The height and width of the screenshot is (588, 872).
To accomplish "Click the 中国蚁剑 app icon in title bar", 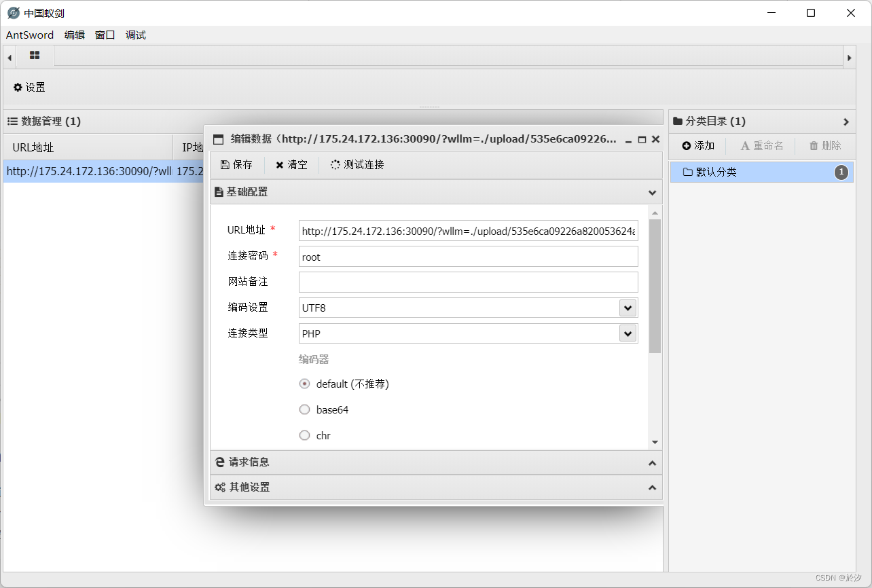I will (13, 13).
